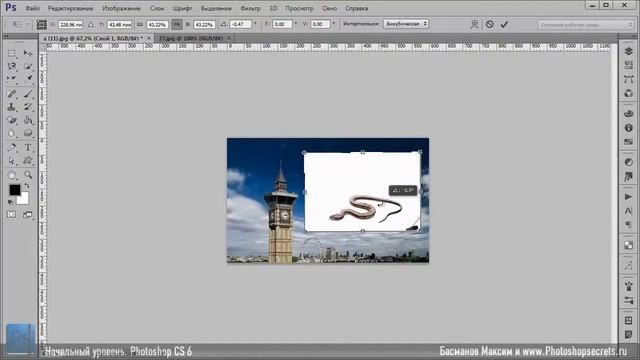
Task: Open Actions panel play icon
Action: [629, 197]
